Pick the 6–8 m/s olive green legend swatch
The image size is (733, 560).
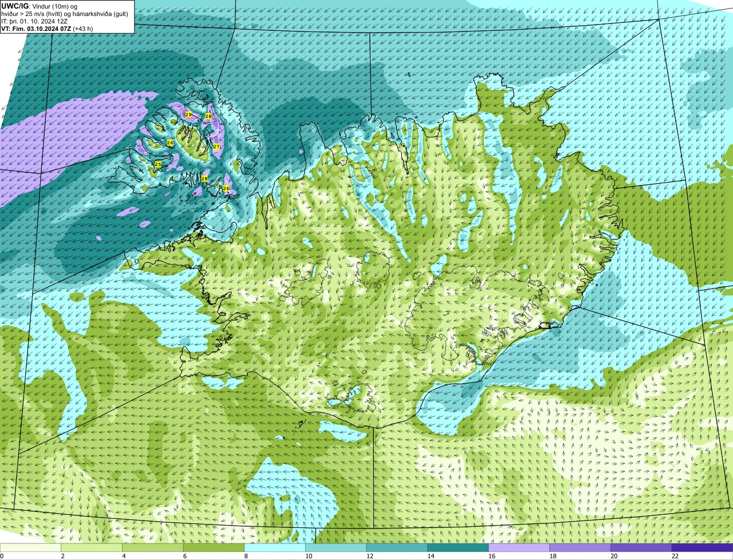214,547
